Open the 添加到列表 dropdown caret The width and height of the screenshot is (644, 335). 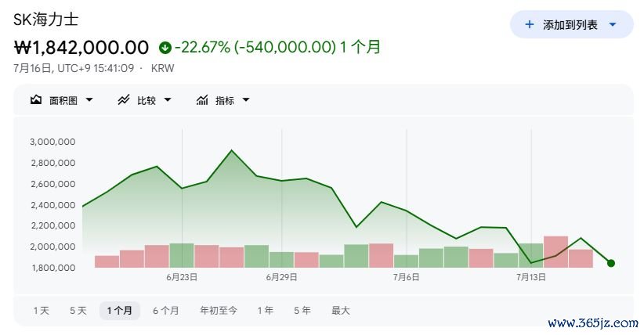coord(613,24)
